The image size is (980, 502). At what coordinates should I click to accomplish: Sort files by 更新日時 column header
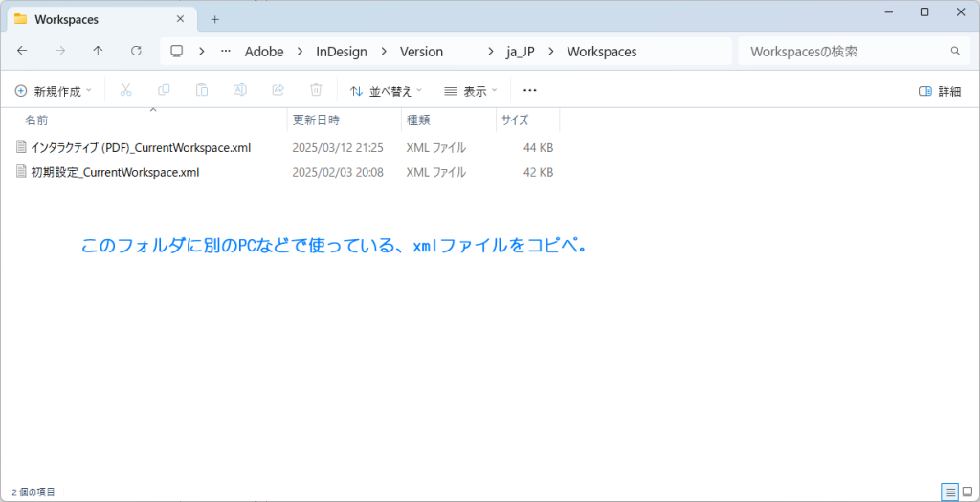tap(316, 120)
